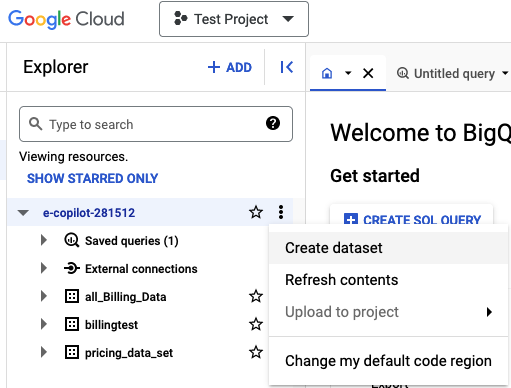Click the plus icon on CREATE SQL QUERY
The width and height of the screenshot is (511, 388).
click(x=351, y=219)
